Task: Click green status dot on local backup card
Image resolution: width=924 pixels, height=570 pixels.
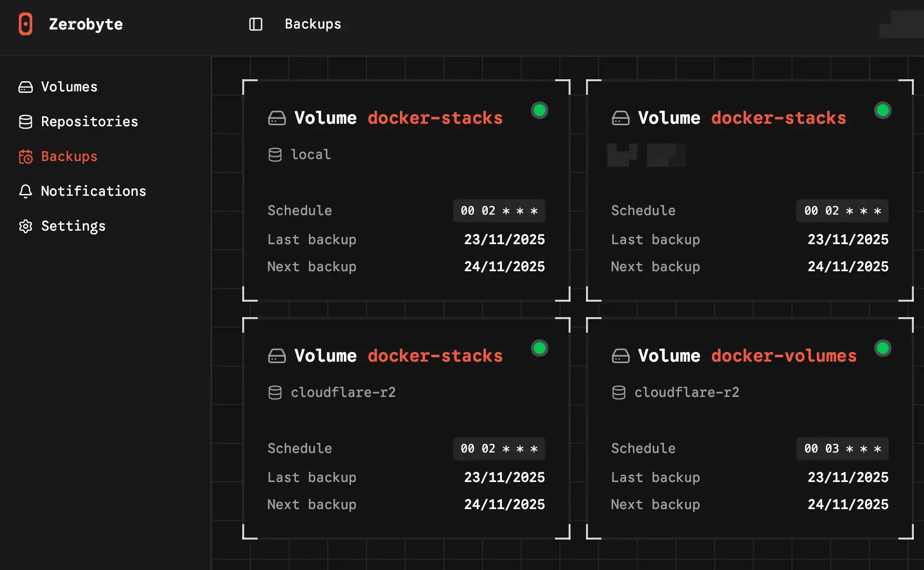Action: 539,110
